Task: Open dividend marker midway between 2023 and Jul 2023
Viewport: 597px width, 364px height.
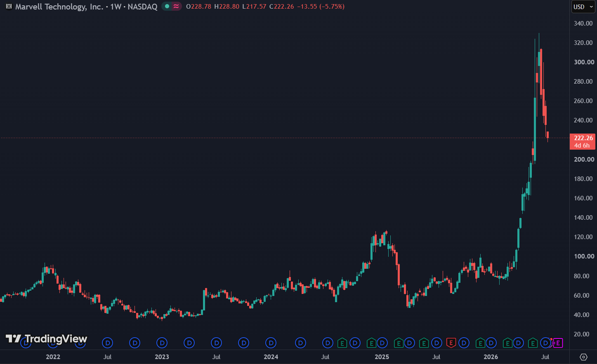Action: point(189,343)
